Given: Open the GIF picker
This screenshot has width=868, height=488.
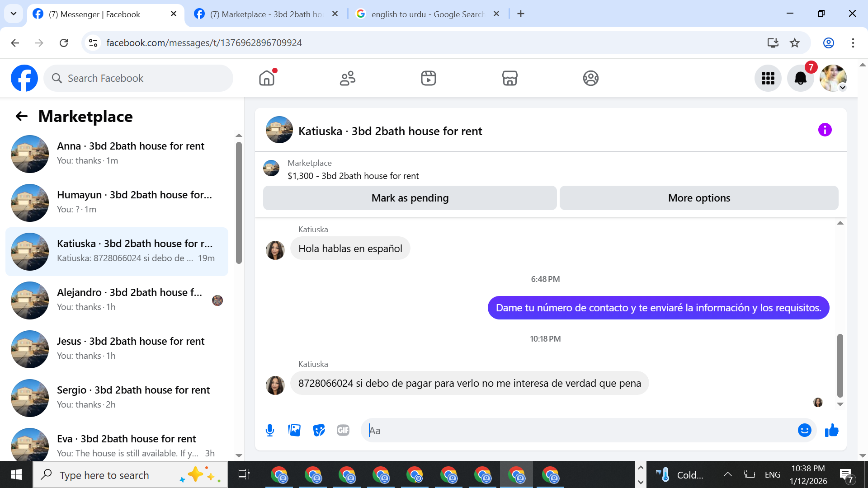Looking at the screenshot, I should (x=343, y=430).
